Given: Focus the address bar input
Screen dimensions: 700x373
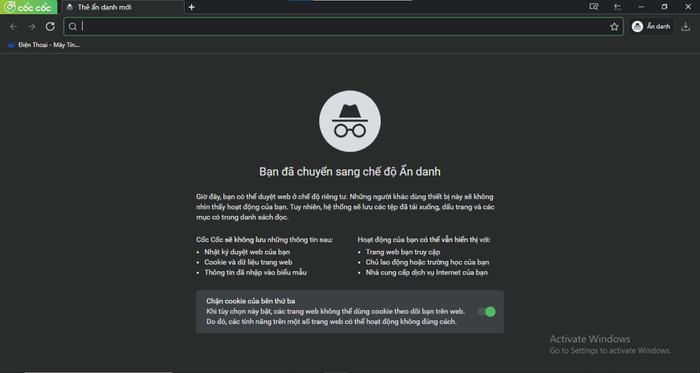Looking at the screenshot, I should click(343, 27).
